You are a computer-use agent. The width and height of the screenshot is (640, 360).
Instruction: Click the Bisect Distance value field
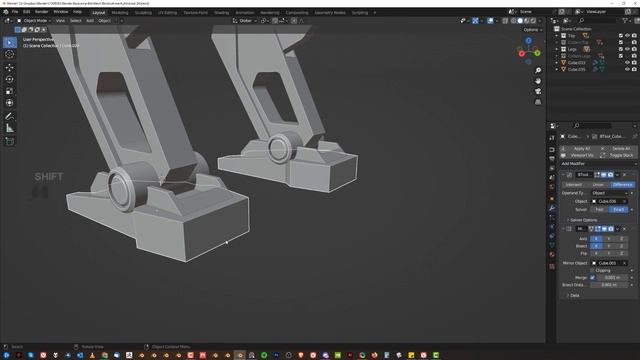tap(609, 285)
